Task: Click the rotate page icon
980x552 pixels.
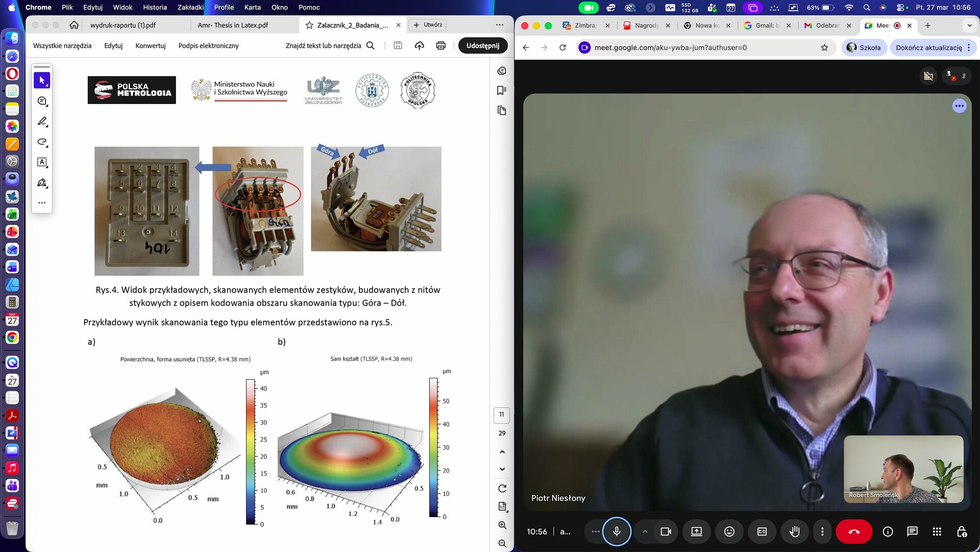Action: pyautogui.click(x=502, y=488)
